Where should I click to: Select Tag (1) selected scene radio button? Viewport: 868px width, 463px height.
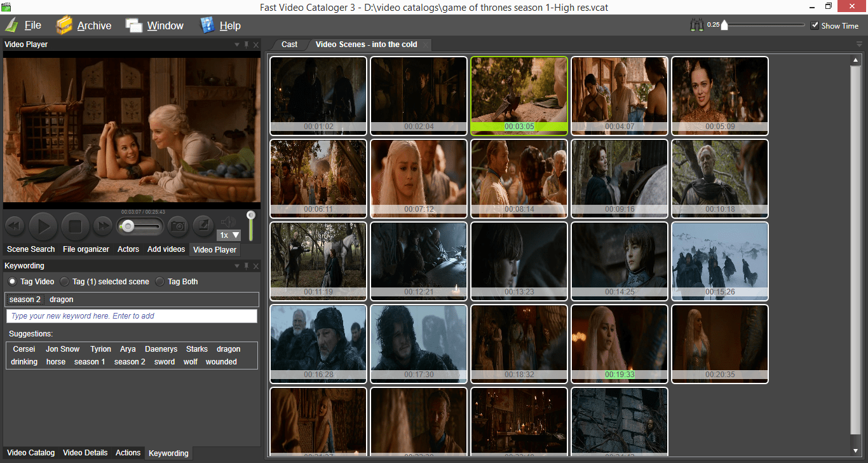point(64,282)
